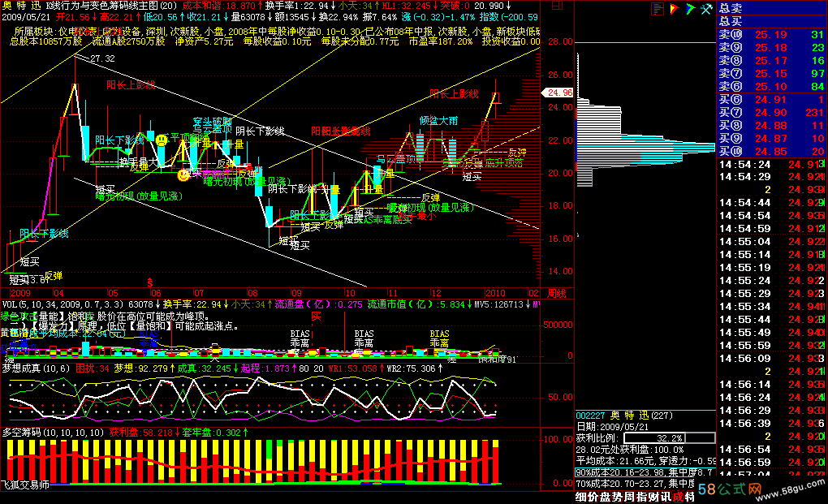Click the 总卖 header row
Viewport: 828px width, 504px height.
(x=772, y=8)
